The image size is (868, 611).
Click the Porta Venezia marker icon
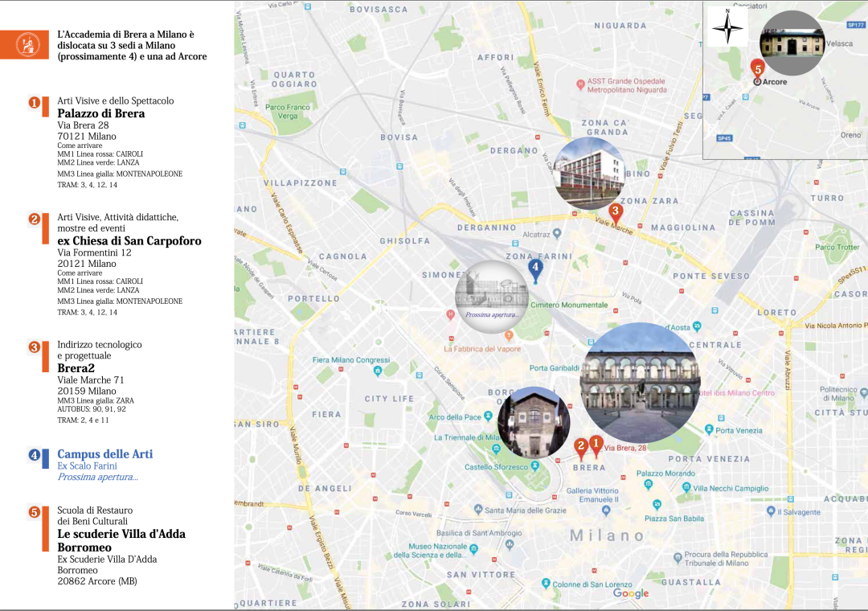point(709,429)
